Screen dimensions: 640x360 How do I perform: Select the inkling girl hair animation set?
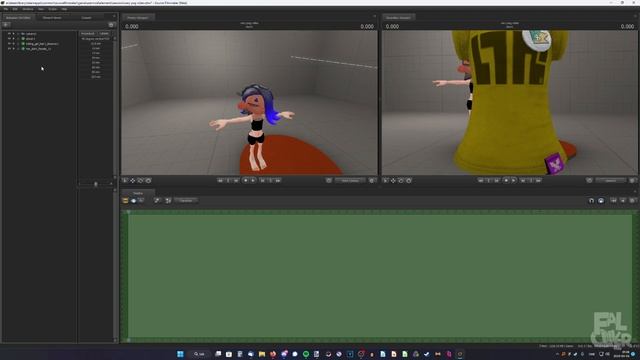coord(42,44)
